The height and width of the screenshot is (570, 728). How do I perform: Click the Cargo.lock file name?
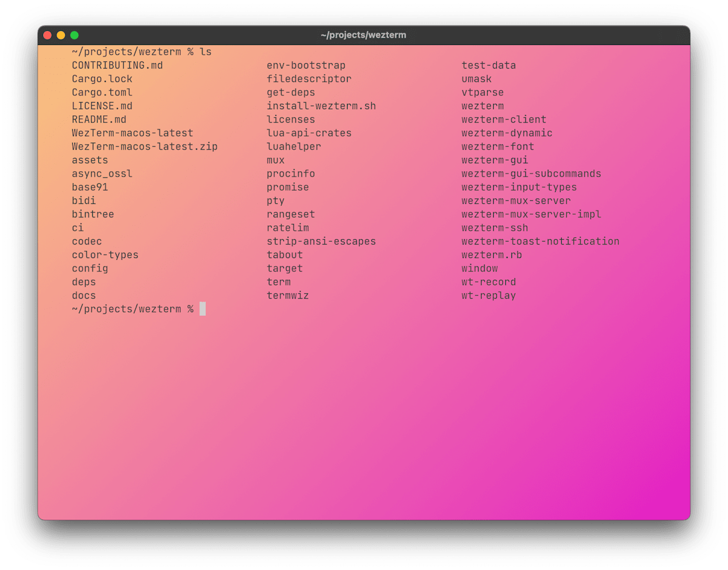pyautogui.click(x=102, y=79)
